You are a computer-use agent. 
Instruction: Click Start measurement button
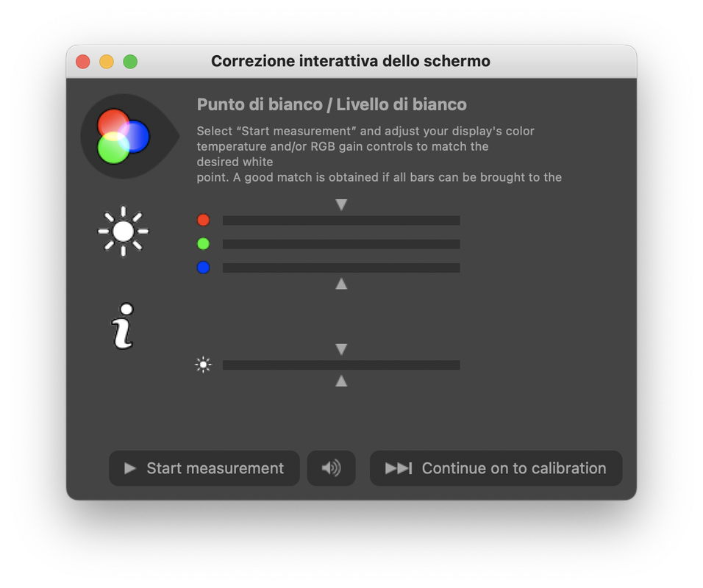pyautogui.click(x=204, y=468)
